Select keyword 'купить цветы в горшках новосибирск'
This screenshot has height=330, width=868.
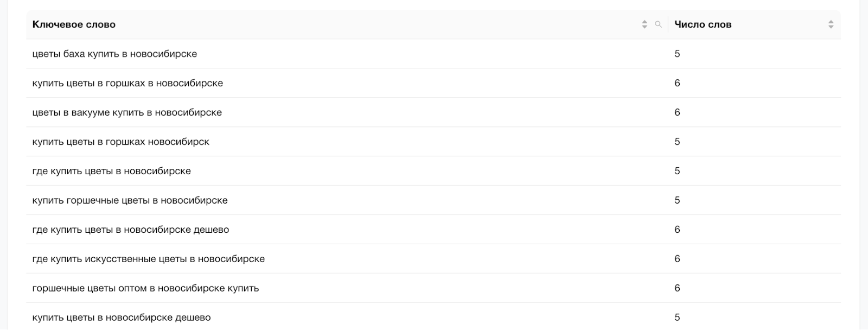tap(120, 142)
